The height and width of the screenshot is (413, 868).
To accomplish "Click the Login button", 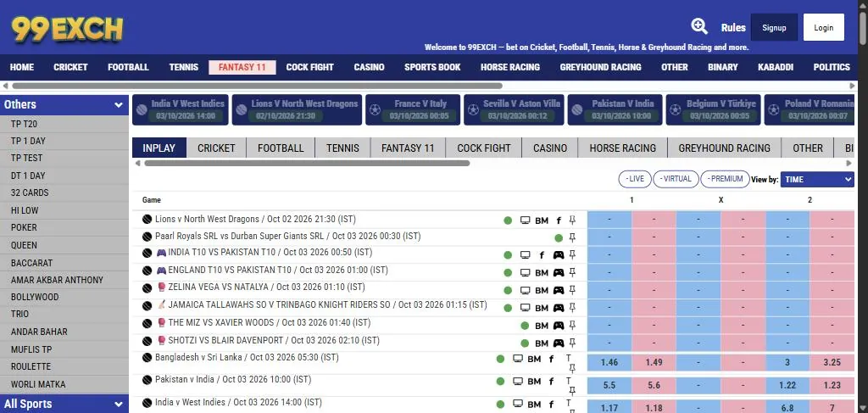I will 824,28.
